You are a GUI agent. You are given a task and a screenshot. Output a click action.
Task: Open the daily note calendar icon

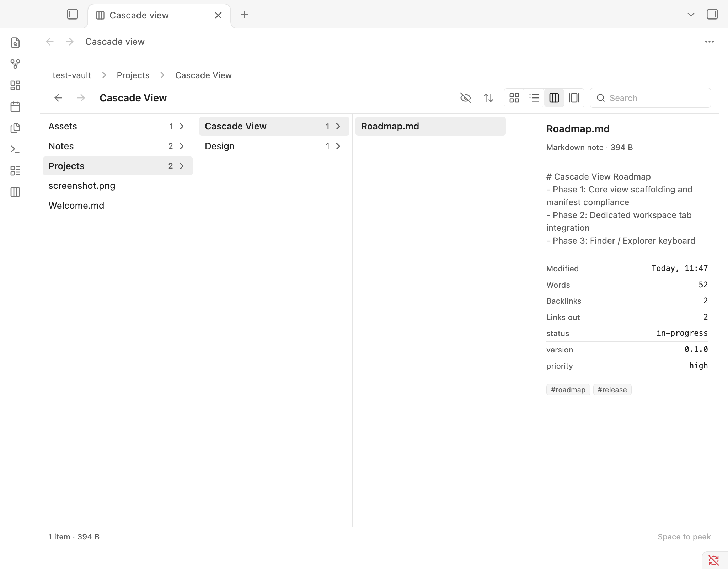pos(15,107)
